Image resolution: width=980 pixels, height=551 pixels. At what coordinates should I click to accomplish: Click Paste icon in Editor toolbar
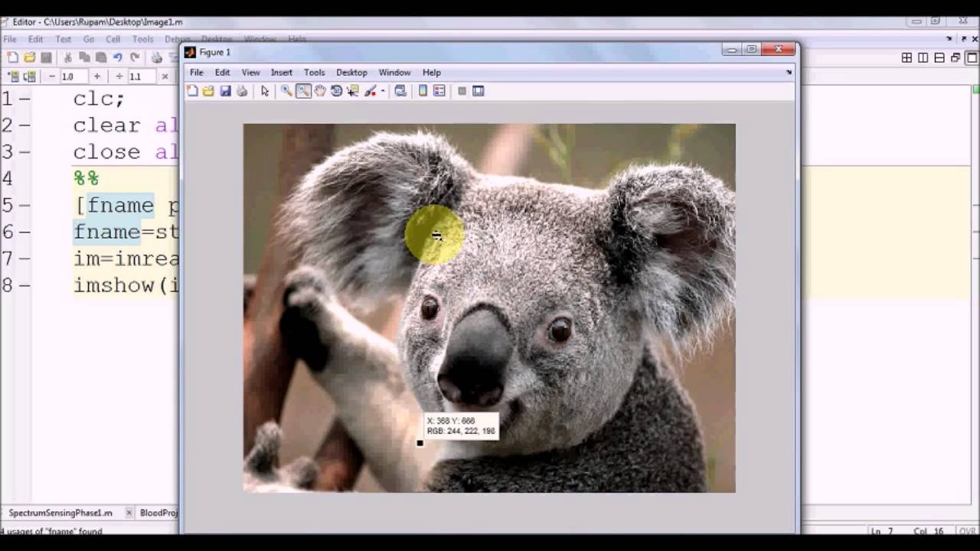(101, 57)
